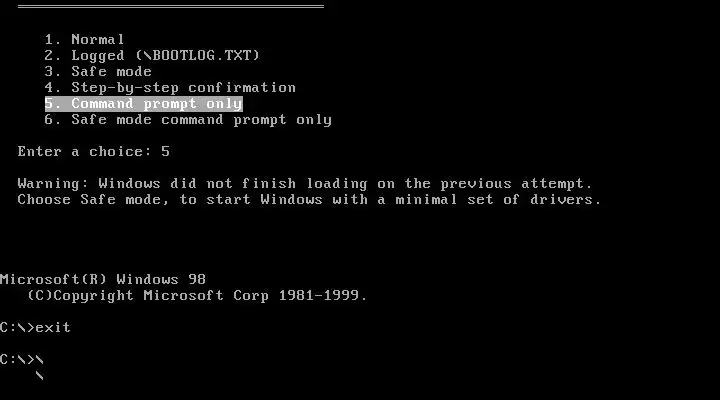Click the Warning message first line
720x400 pixels.
click(305, 184)
